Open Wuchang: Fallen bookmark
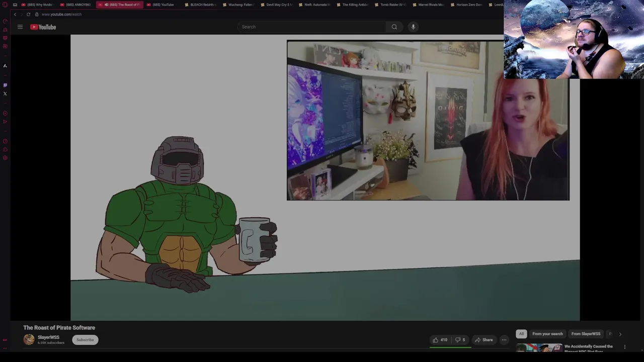Image resolution: width=644 pixels, height=362 pixels. [x=238, y=5]
